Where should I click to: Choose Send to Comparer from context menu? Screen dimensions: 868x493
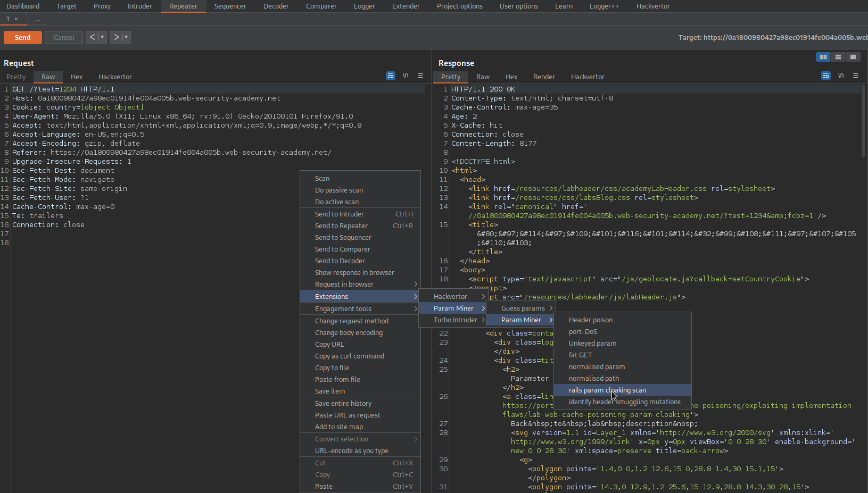coord(360,249)
